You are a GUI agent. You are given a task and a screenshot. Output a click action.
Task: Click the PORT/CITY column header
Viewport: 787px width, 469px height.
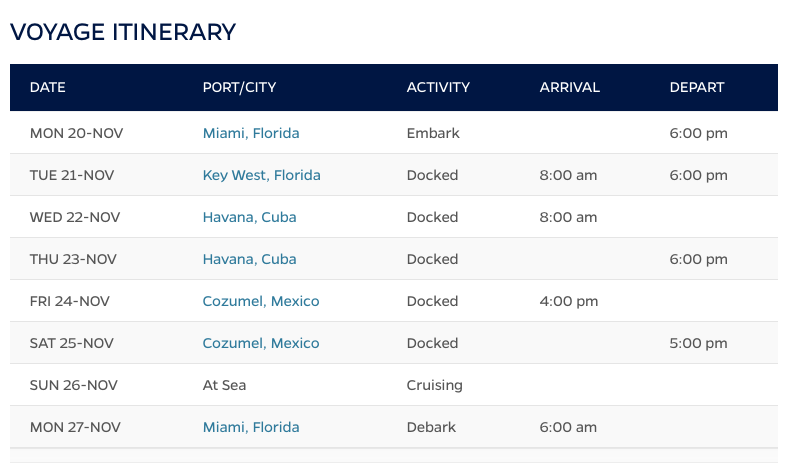239,87
